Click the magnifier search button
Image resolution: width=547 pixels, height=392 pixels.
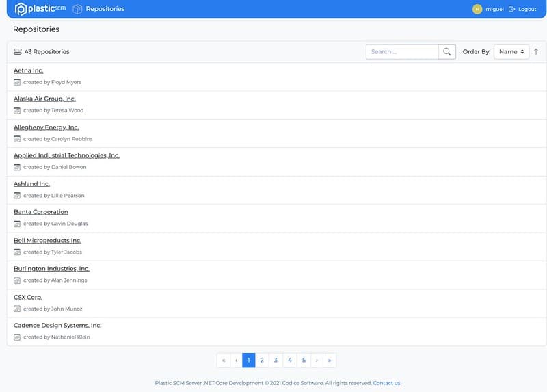coord(446,52)
